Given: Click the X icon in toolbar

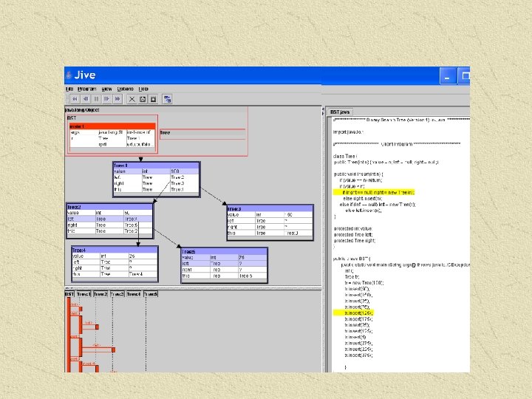Looking at the screenshot, I should 132,99.
